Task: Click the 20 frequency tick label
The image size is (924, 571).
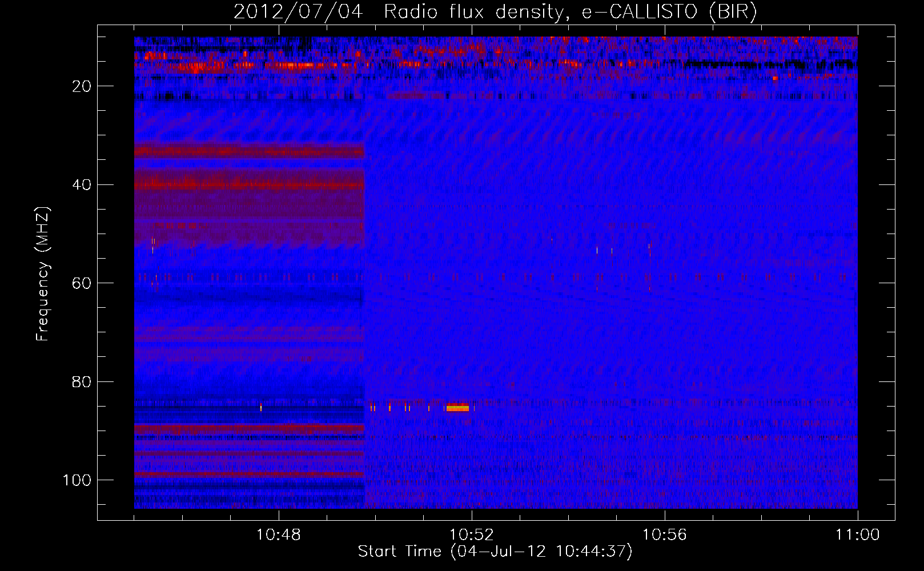Action: click(x=82, y=86)
